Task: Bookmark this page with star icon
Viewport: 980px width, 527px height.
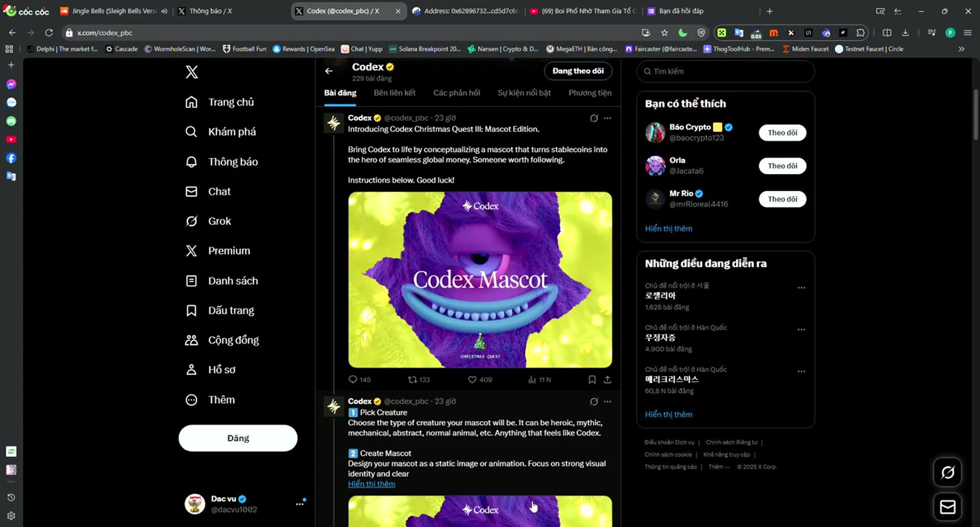Action: pyautogui.click(x=664, y=33)
